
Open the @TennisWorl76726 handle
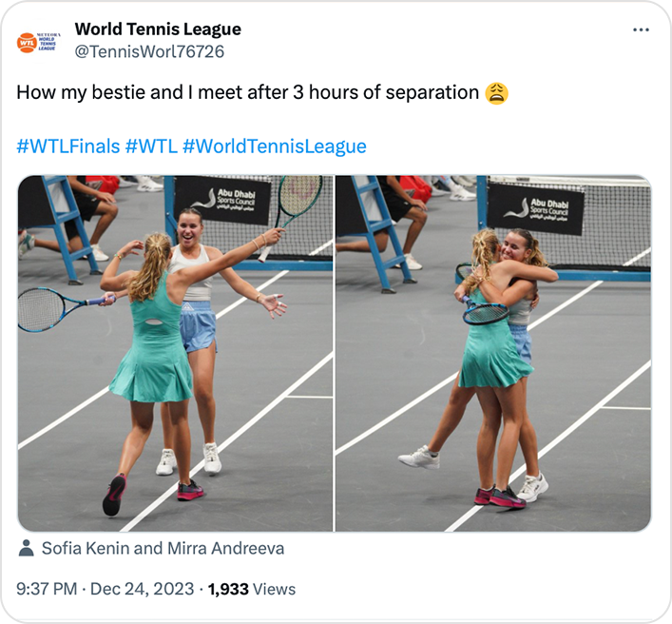click(149, 52)
